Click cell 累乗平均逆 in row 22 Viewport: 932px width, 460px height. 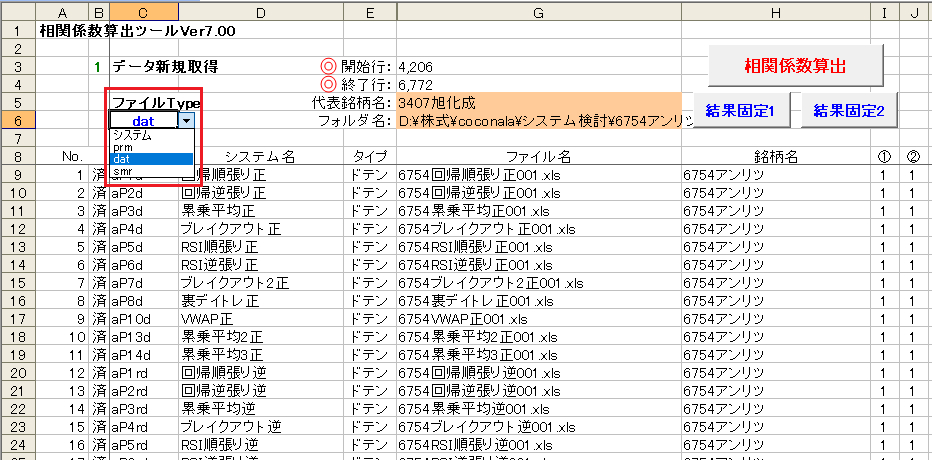coord(260,409)
